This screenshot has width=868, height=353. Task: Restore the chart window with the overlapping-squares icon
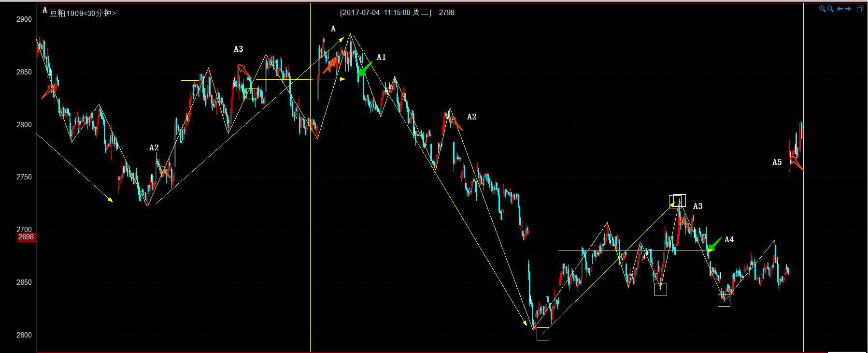tap(860, 9)
